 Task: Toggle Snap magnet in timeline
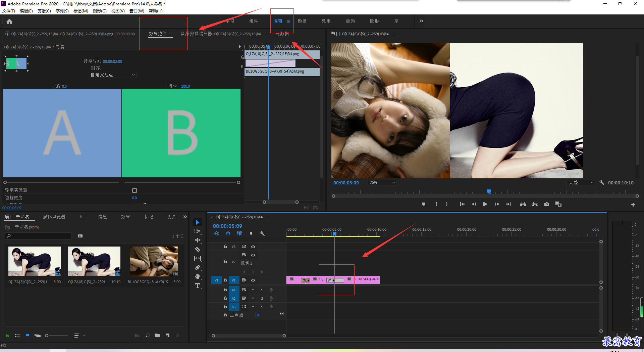click(x=228, y=233)
